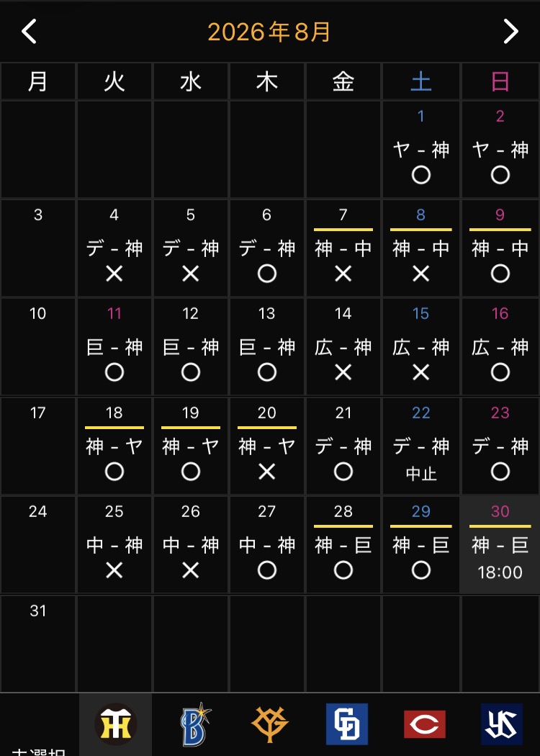View the August 1 ヤ-神 game result
Viewport: 540px width, 756px height.
point(421,150)
